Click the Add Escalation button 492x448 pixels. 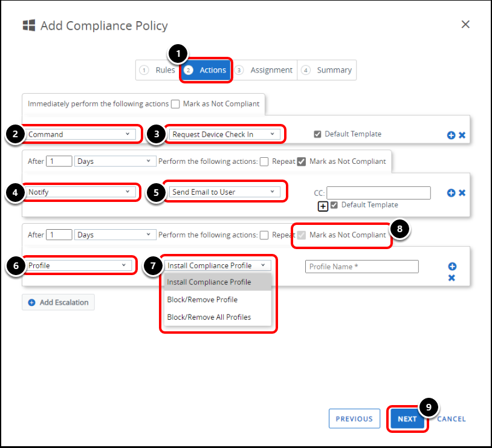[59, 302]
